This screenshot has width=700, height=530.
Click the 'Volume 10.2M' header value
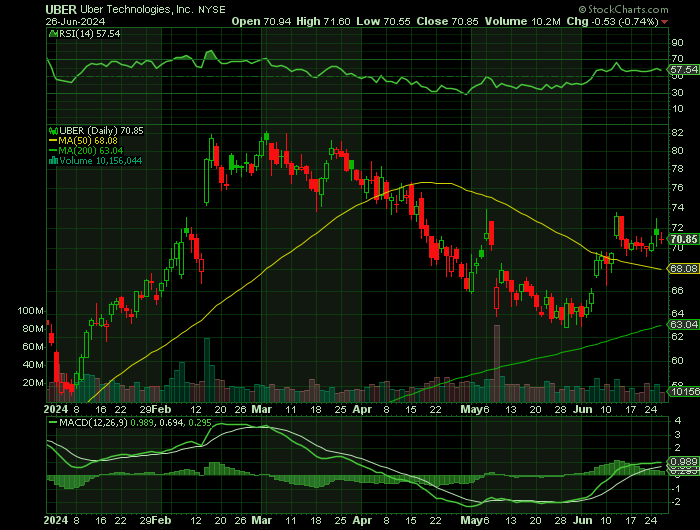pyautogui.click(x=522, y=21)
